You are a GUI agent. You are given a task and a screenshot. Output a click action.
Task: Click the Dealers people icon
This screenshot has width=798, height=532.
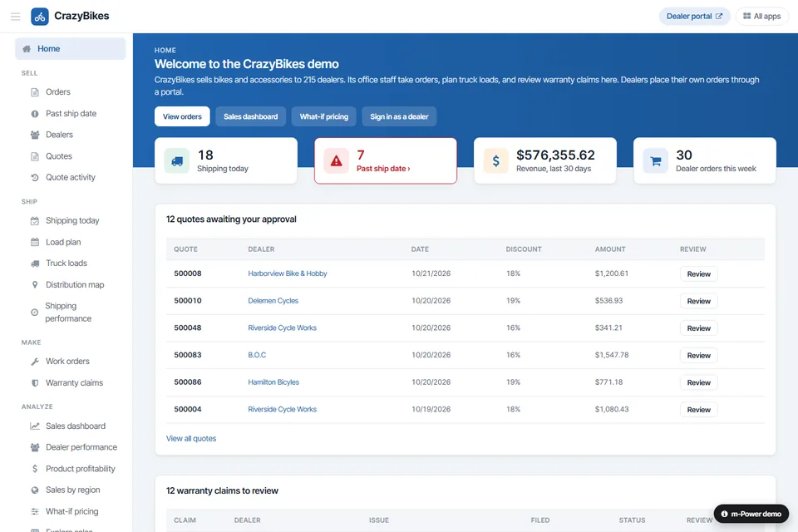[35, 135]
